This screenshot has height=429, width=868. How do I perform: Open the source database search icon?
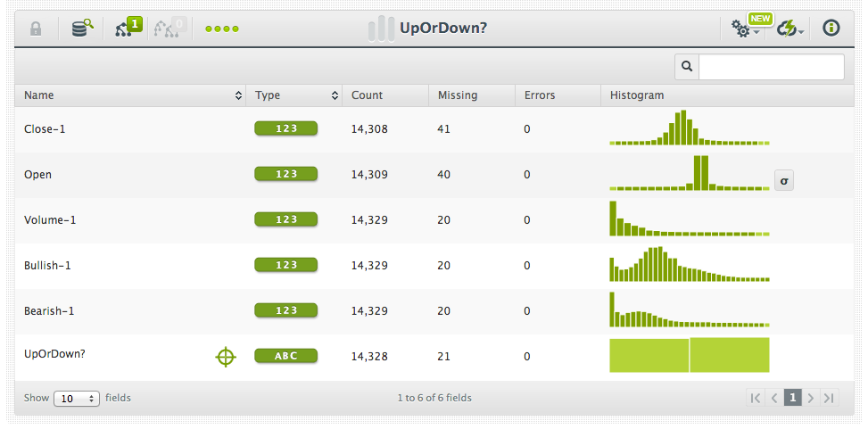point(82,29)
